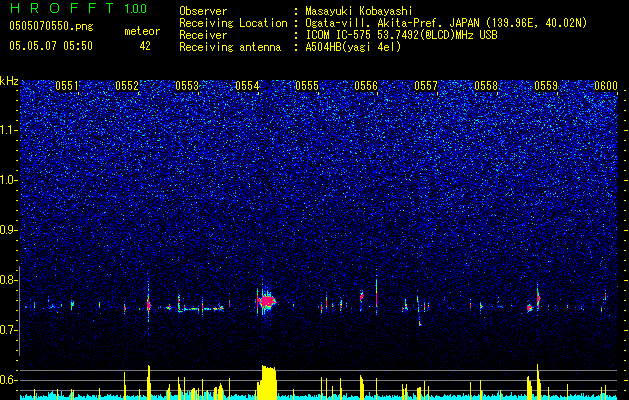Click the 0600 time marker
The width and height of the screenshot is (629, 400).
coord(606,86)
